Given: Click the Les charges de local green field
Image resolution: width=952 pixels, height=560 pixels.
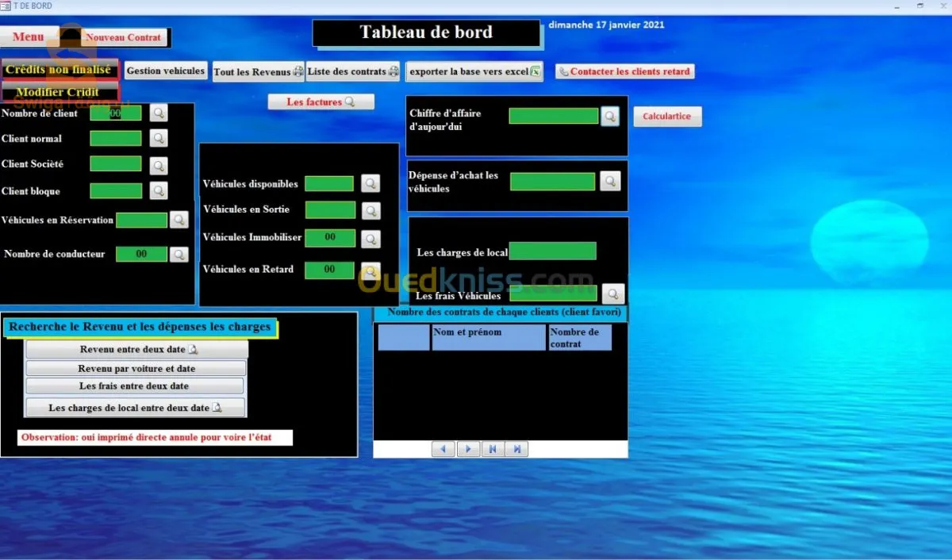Looking at the screenshot, I should [x=552, y=251].
